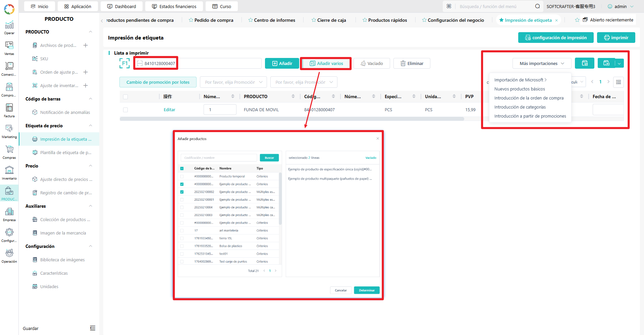Open the Inventario sidebar module

point(9,173)
